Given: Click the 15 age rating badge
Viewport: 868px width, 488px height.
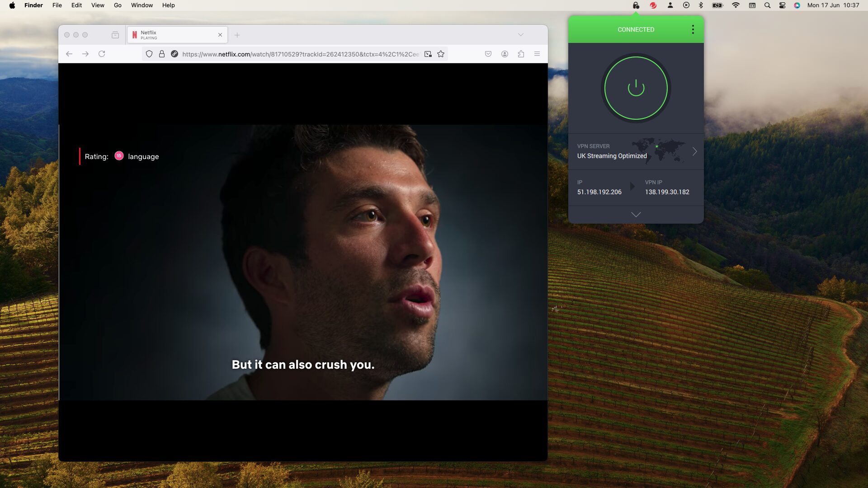Looking at the screenshot, I should tap(119, 156).
